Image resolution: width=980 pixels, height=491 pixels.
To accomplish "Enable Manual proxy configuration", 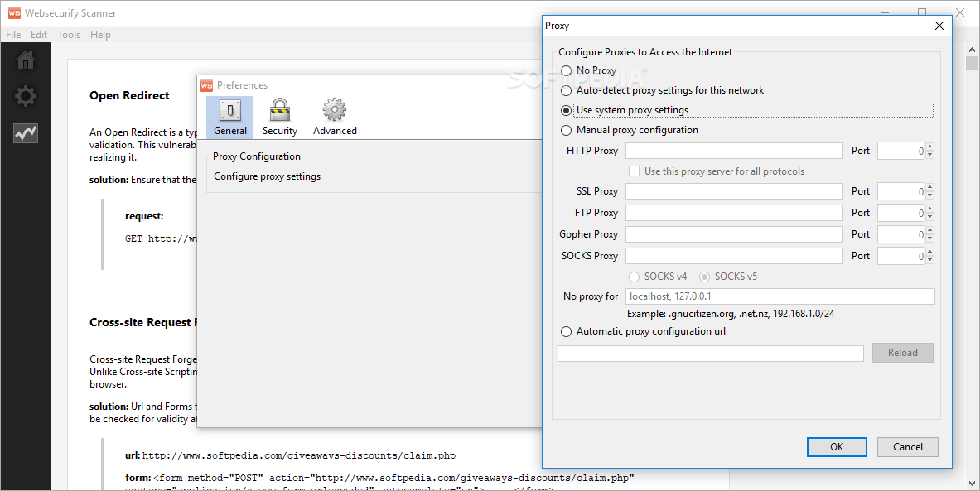I will pyautogui.click(x=567, y=131).
